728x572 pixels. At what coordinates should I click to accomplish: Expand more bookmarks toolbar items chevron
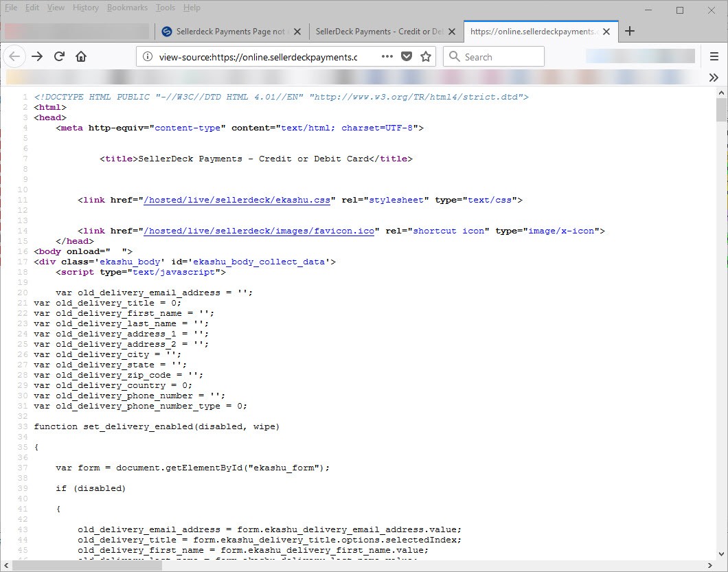(714, 78)
